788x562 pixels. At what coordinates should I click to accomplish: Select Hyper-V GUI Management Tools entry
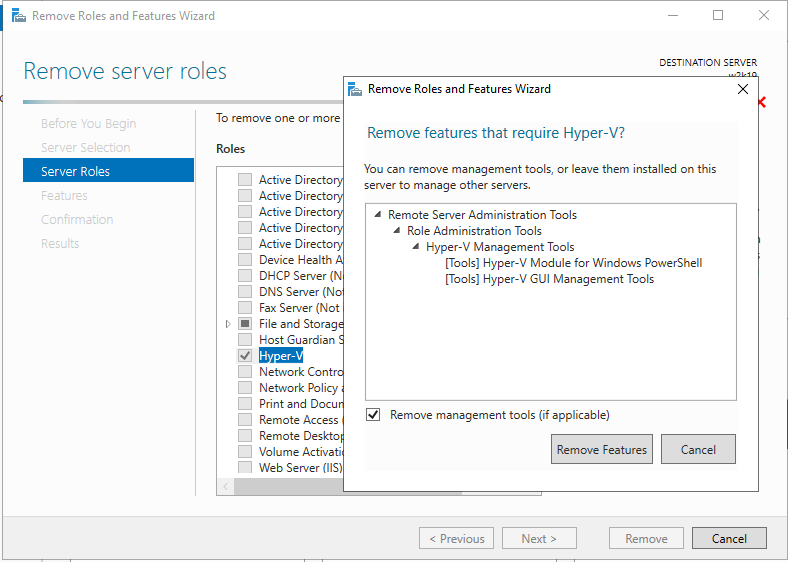[x=549, y=279]
